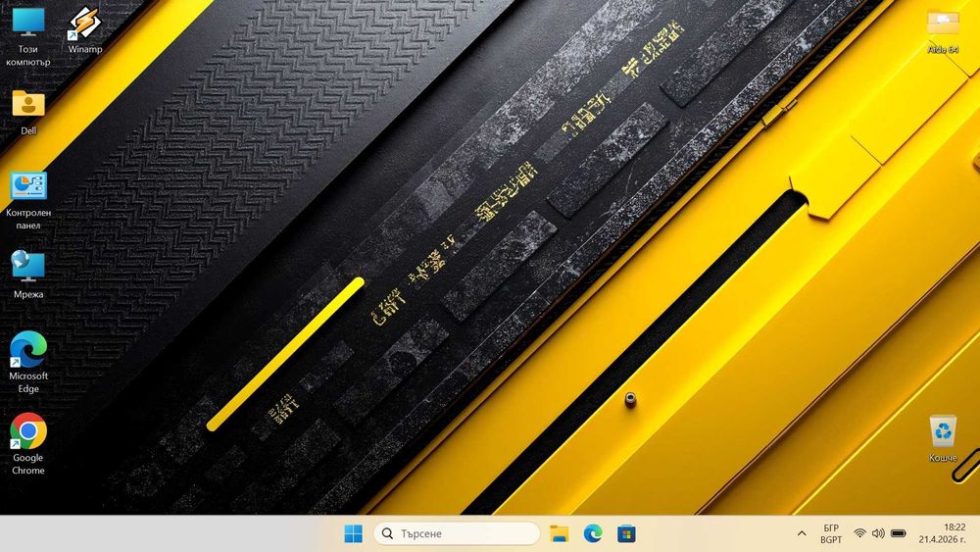Click the battery status tray icon
This screenshot has height=552, width=980.
click(898, 533)
